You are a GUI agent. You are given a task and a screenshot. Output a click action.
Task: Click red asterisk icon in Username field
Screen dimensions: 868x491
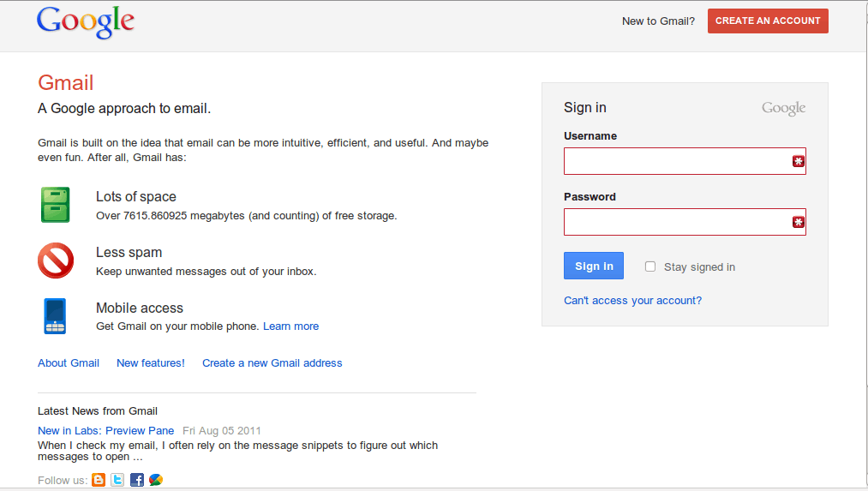click(799, 161)
